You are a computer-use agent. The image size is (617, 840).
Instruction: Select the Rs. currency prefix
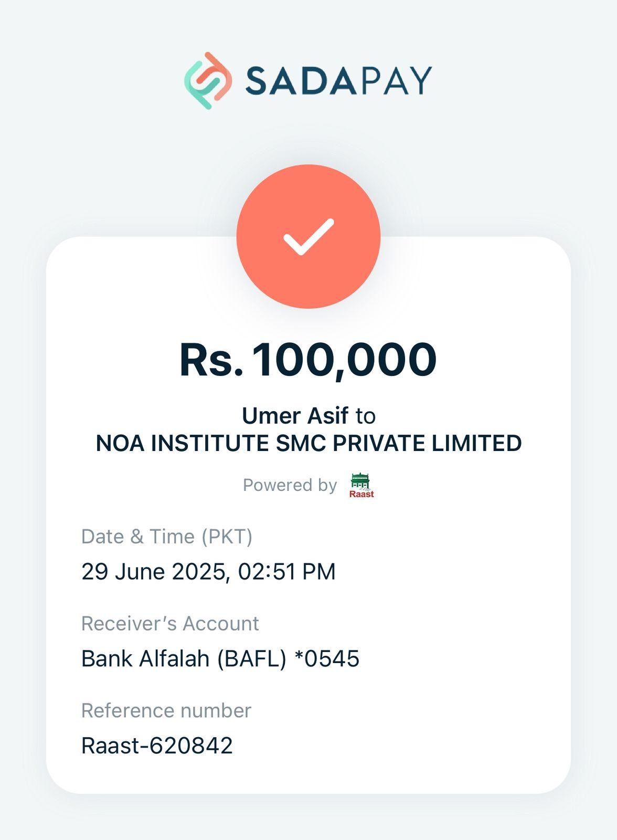(211, 360)
